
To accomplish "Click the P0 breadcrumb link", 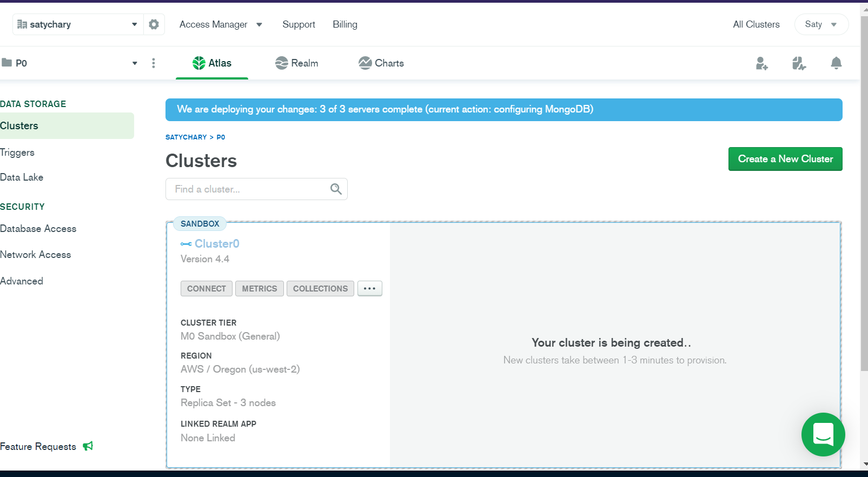I will pyautogui.click(x=221, y=137).
